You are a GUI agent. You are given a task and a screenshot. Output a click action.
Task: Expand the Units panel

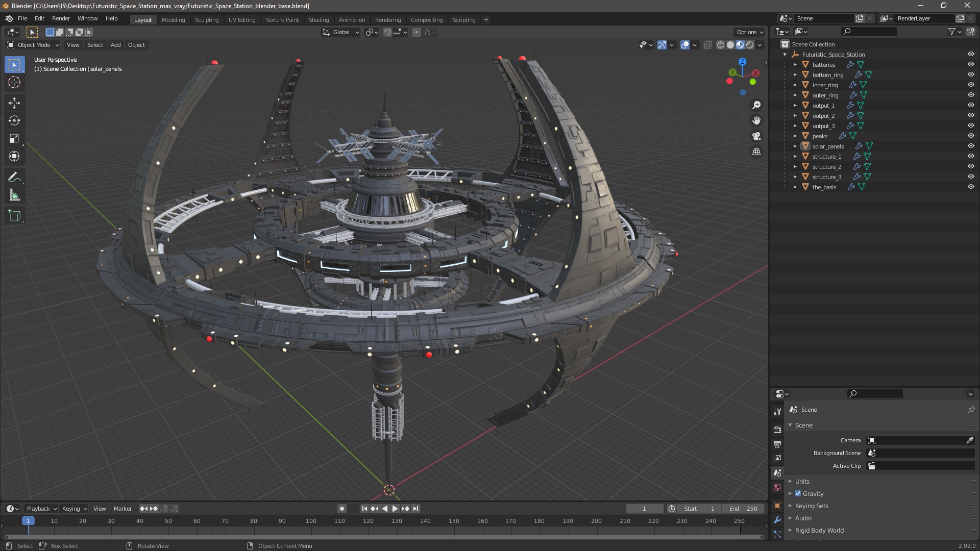802,481
